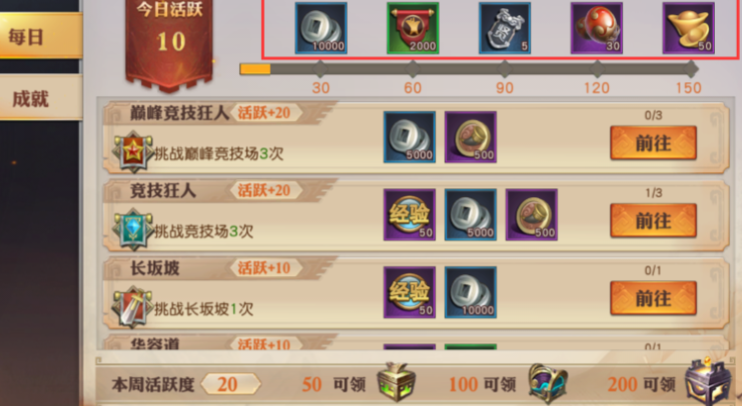Tap the red banner 2000 reward icon
This screenshot has width=742, height=406.
point(413,28)
